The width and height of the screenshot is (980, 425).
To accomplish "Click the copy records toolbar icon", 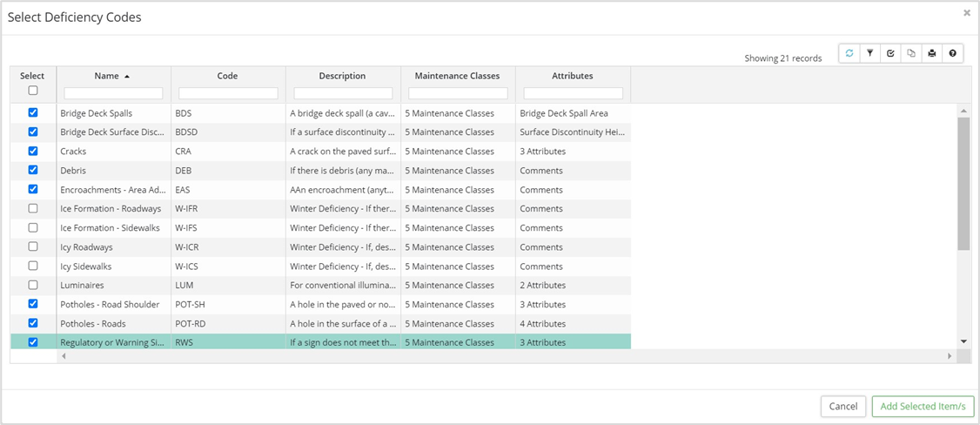I will 910,54.
